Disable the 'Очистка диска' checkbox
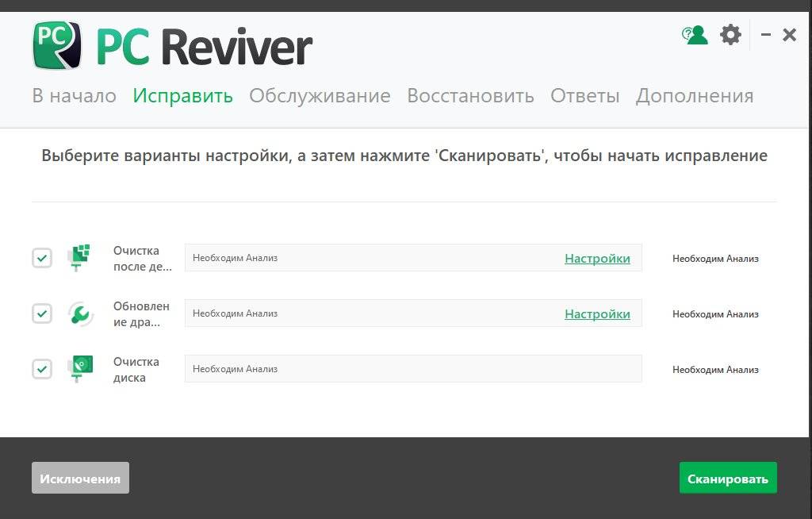Screen dimensions: 812x519 (x=42, y=369)
